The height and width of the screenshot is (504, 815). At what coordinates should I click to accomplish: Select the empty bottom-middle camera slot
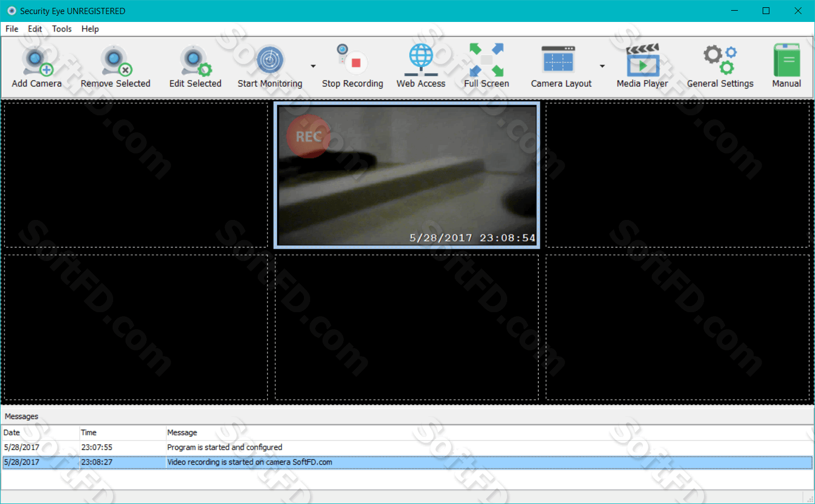[407, 327]
